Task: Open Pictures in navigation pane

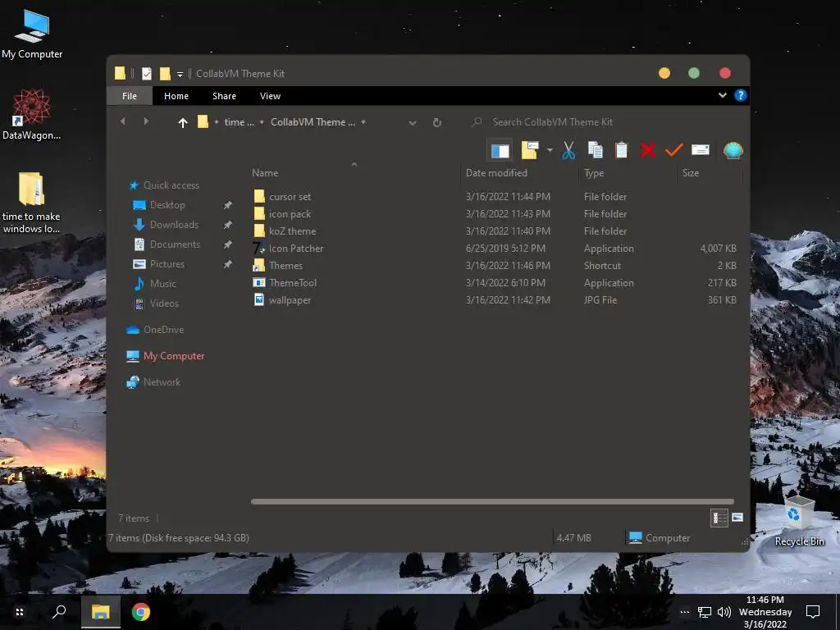Action: 167,264
